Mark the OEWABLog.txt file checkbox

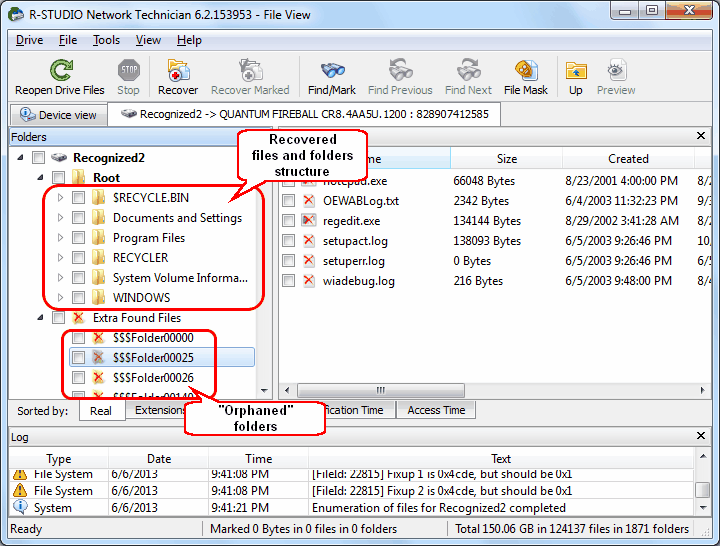(288, 201)
